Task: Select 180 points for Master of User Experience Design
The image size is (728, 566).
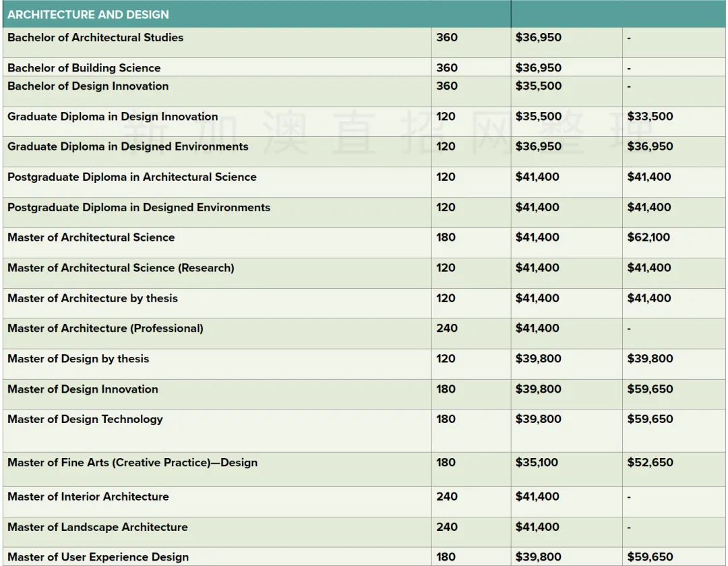Action: tap(446, 557)
